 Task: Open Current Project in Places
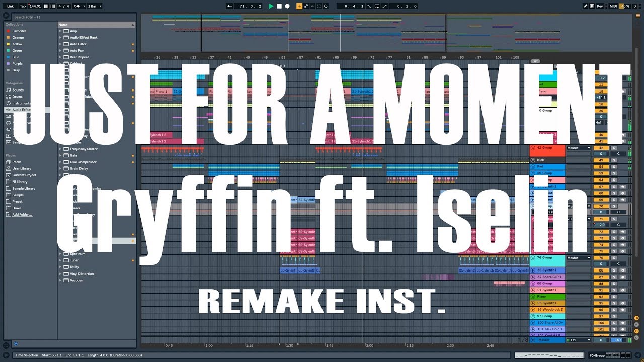pos(24,175)
